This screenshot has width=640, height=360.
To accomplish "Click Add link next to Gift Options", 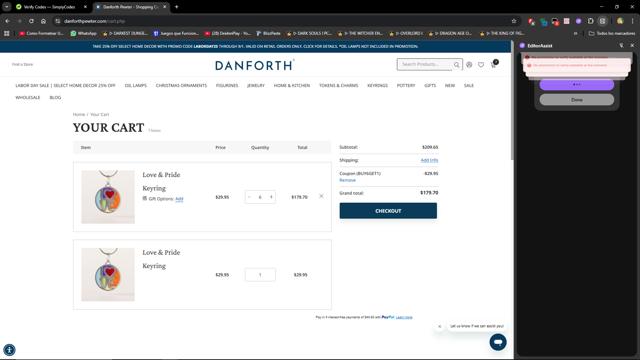I will click(179, 199).
